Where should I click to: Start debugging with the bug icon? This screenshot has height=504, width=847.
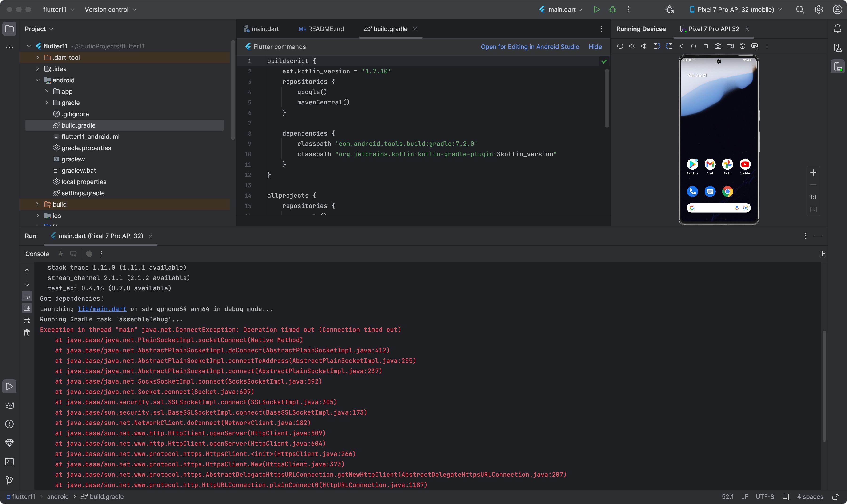(x=613, y=9)
